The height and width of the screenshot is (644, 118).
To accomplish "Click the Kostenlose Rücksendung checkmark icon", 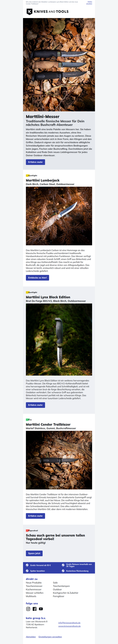I will click(63, 571).
